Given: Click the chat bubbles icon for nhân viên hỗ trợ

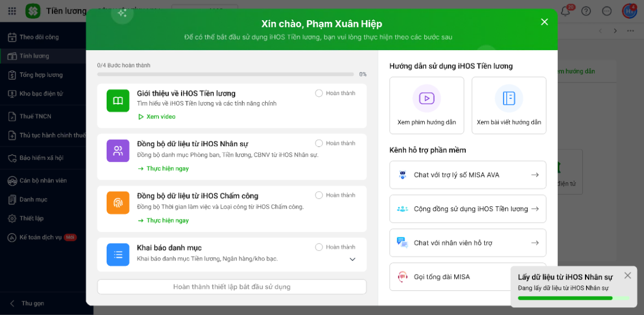Looking at the screenshot, I should coord(402,243).
